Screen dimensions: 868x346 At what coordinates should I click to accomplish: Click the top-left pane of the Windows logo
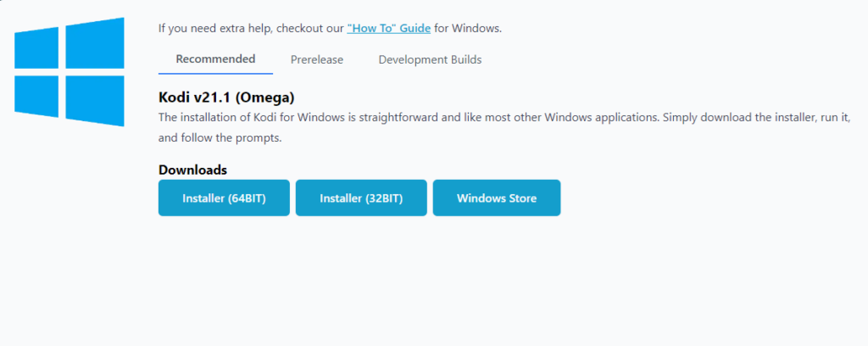37,49
